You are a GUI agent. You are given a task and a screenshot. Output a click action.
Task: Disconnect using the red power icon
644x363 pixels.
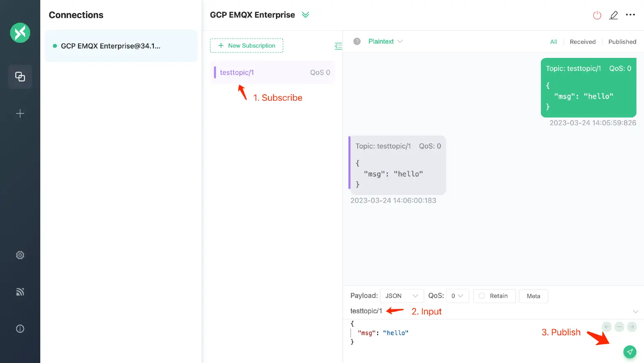[x=597, y=16]
